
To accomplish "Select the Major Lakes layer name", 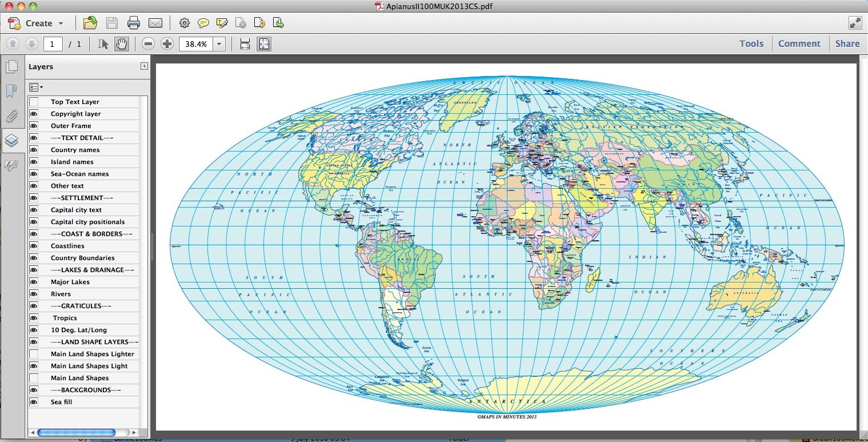I will point(70,282).
